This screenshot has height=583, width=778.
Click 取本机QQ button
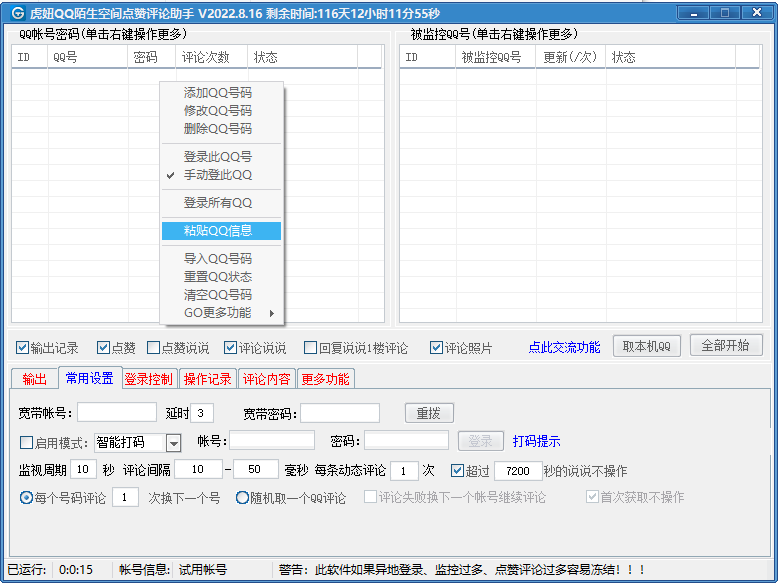click(647, 346)
